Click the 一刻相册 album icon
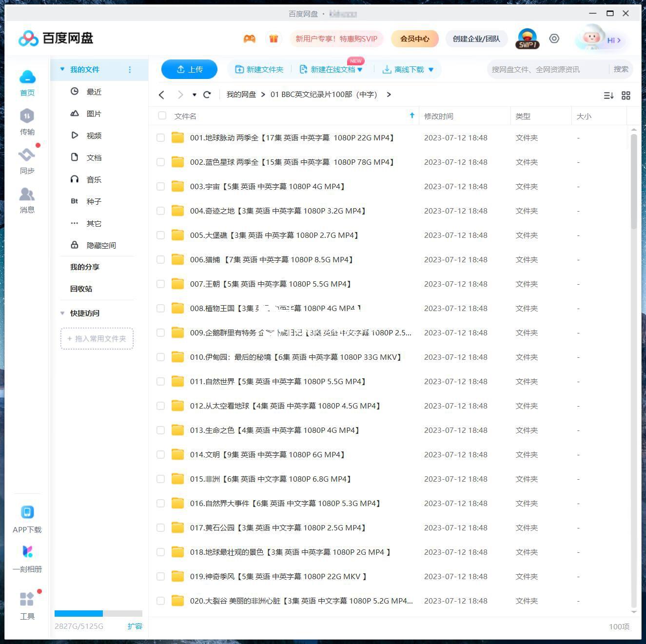The width and height of the screenshot is (646, 644). click(x=27, y=552)
